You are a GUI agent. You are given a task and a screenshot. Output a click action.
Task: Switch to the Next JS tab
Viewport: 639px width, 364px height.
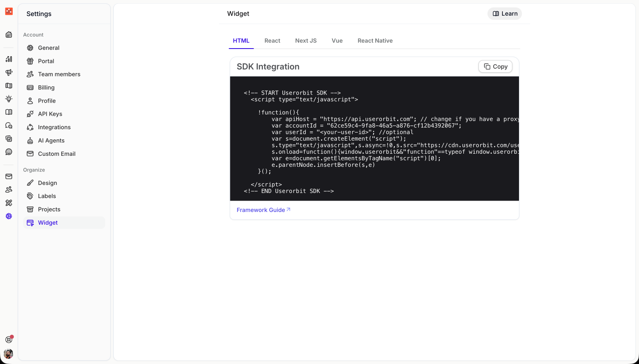(x=306, y=41)
